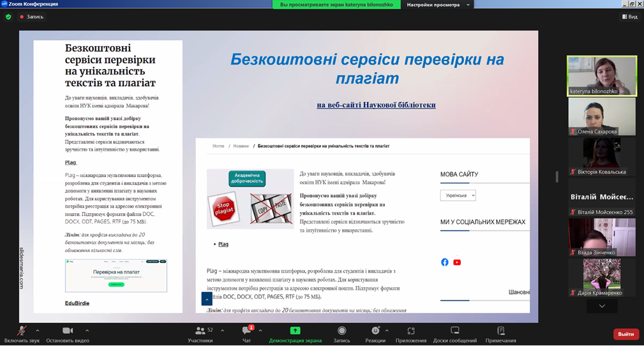Unmute microphone with Включить звук icon
Viewport: 644px width, 346px height.
[21, 331]
